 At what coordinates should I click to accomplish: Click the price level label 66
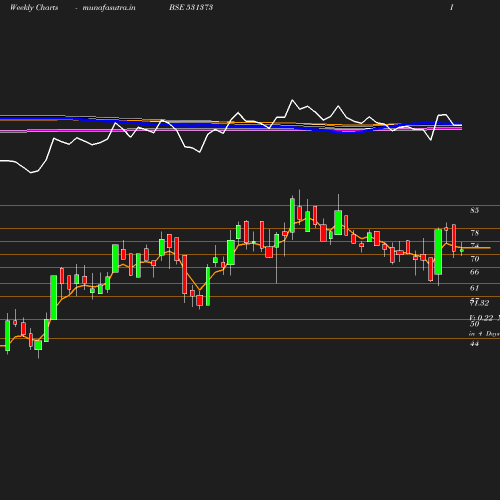coord(474,272)
